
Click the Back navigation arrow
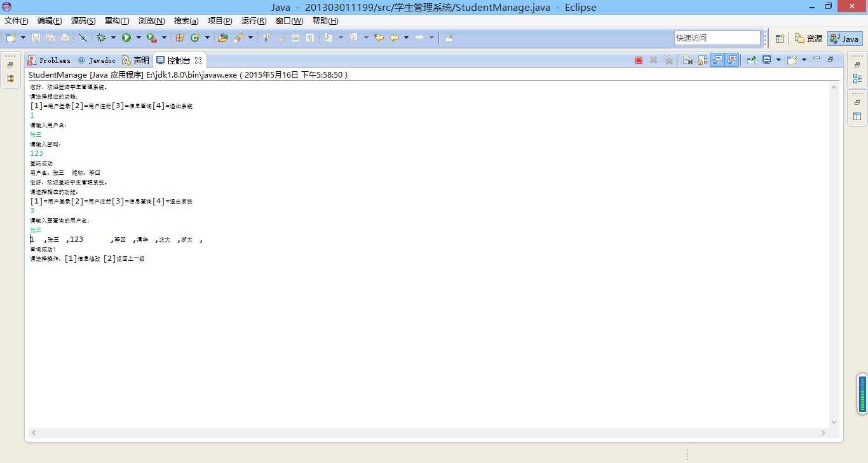tap(395, 38)
